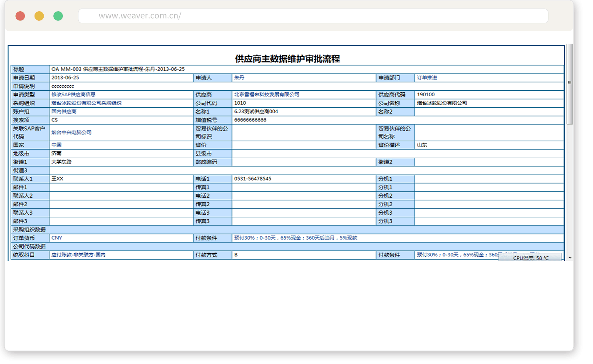
Task: Open 应付账款-非关联方-国内 account link
Action: point(78,255)
